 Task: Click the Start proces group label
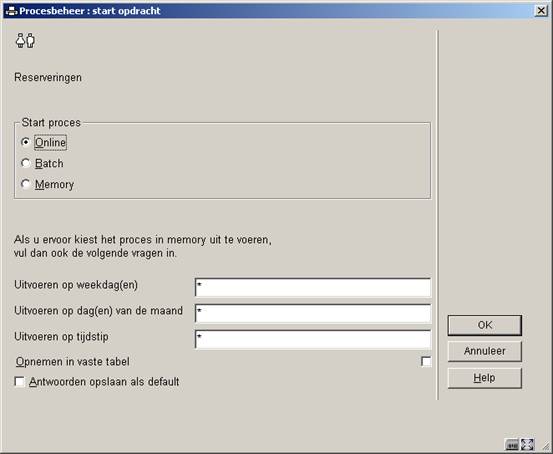[51, 122]
